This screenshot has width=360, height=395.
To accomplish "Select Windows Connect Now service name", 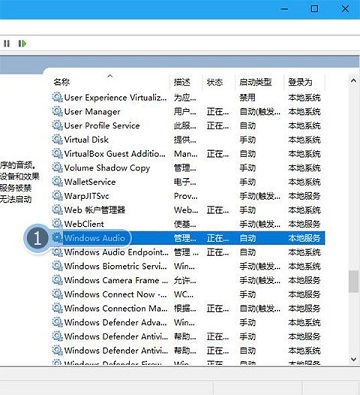I will pyautogui.click(x=116, y=294).
